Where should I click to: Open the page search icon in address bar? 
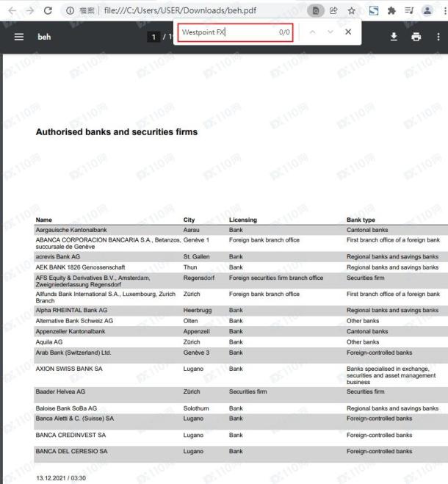[x=316, y=11]
